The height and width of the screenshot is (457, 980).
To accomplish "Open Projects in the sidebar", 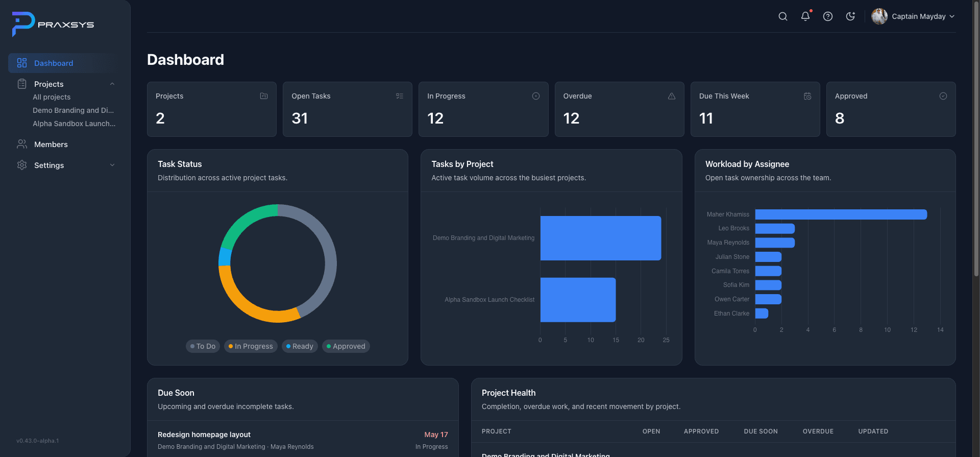I will [49, 84].
